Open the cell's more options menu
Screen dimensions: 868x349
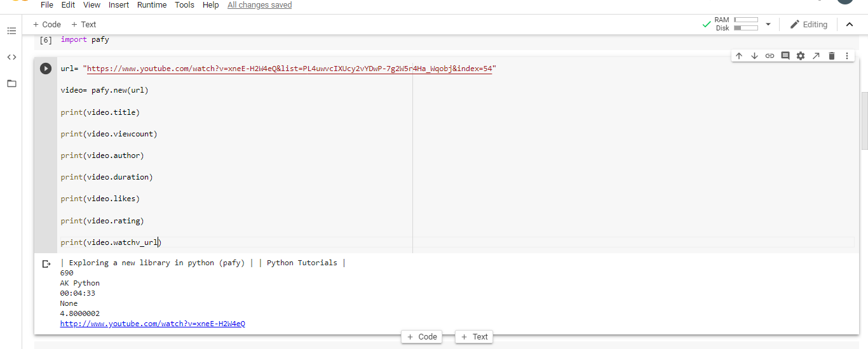click(x=847, y=56)
